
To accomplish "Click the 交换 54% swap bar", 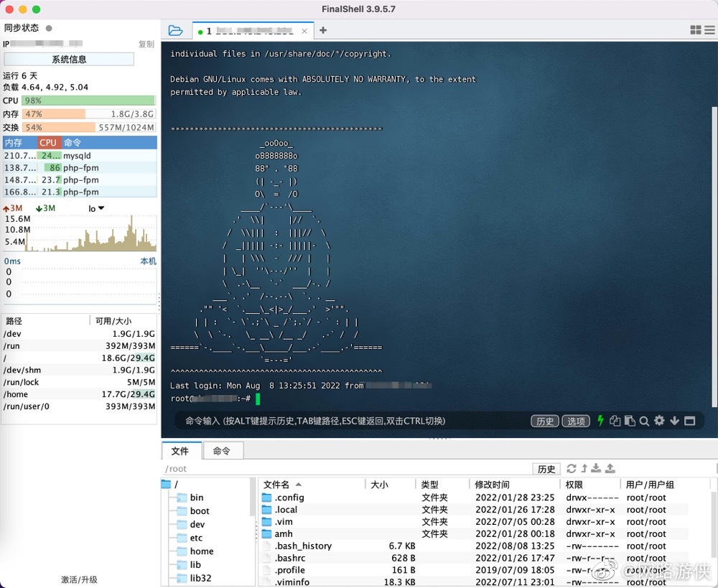I will click(88, 127).
